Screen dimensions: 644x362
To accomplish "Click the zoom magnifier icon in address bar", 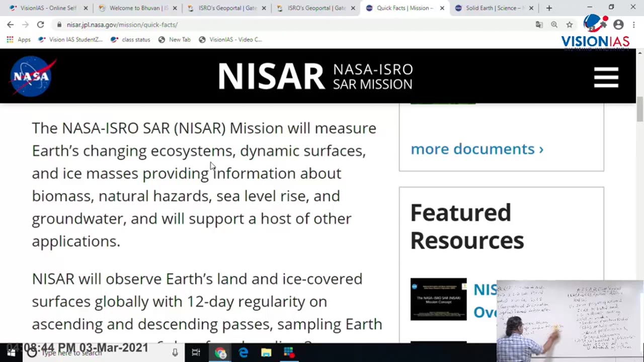I will (554, 24).
